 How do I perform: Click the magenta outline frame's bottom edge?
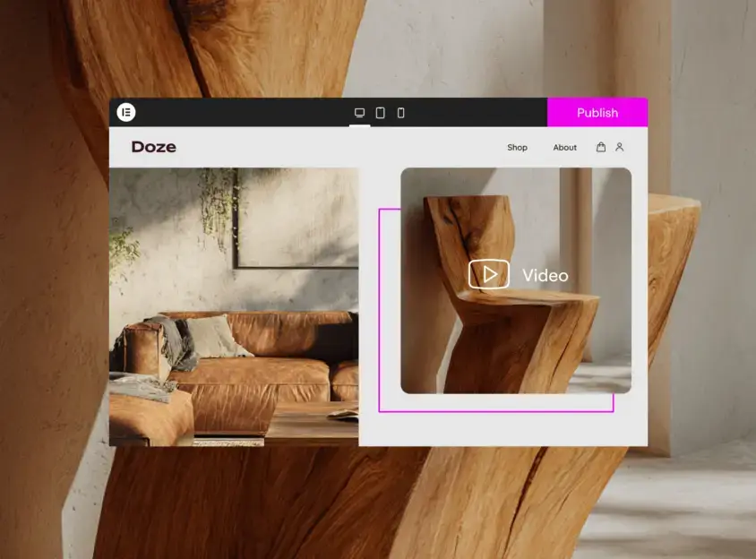(x=495, y=411)
